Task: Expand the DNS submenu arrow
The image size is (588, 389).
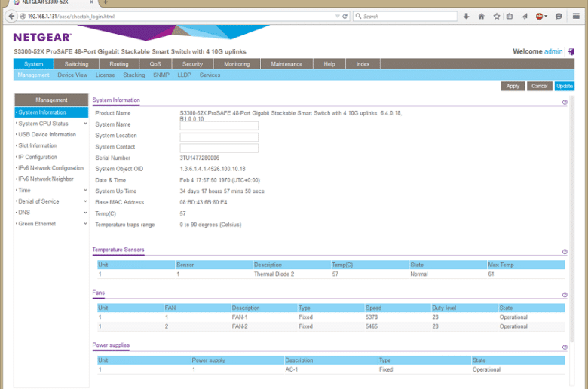Action: click(85, 213)
